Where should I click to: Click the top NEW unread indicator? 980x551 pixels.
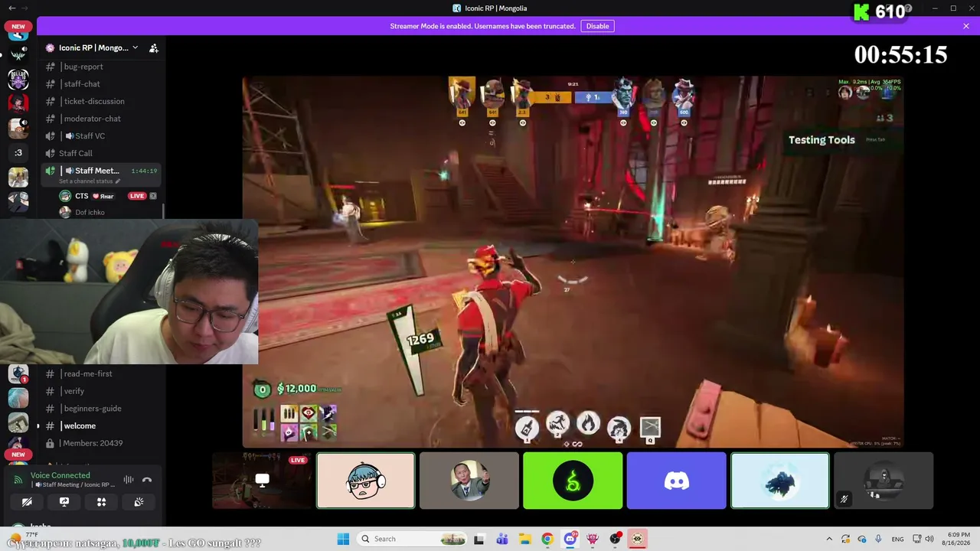coord(18,26)
